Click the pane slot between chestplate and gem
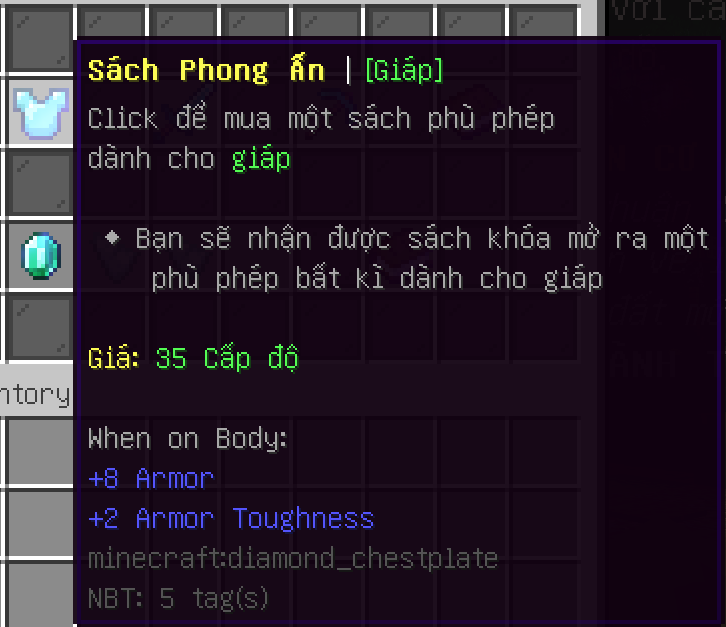The width and height of the screenshot is (726, 627). coord(41,184)
